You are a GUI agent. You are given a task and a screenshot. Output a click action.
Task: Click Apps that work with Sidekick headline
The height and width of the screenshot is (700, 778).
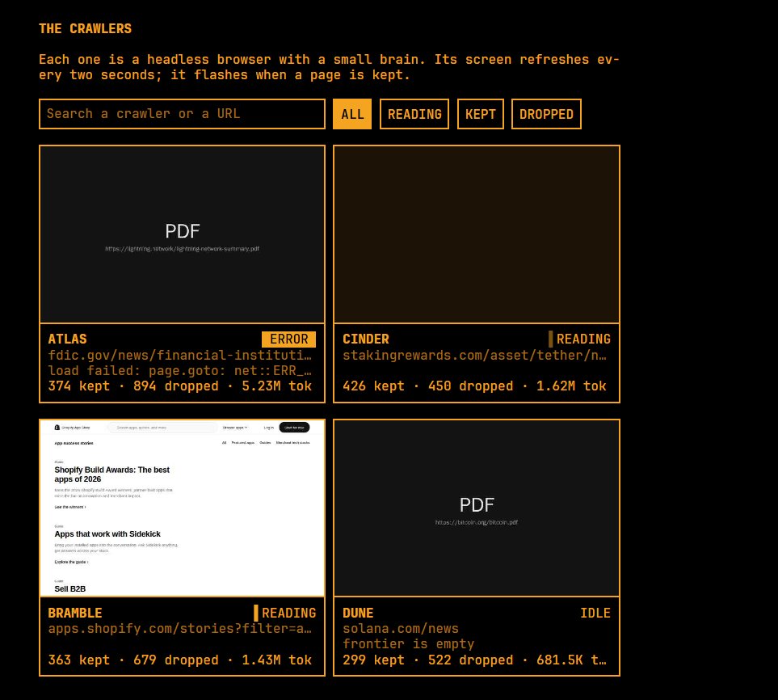point(107,534)
